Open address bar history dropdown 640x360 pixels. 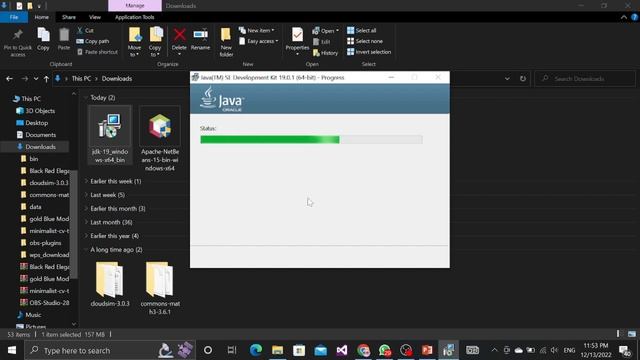pos(507,78)
